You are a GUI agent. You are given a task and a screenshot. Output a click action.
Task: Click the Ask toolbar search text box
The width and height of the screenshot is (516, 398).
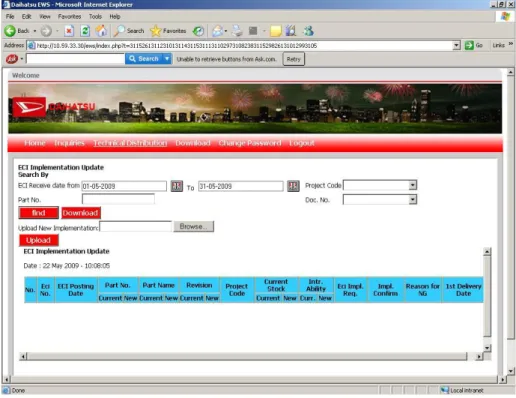click(x=75, y=59)
